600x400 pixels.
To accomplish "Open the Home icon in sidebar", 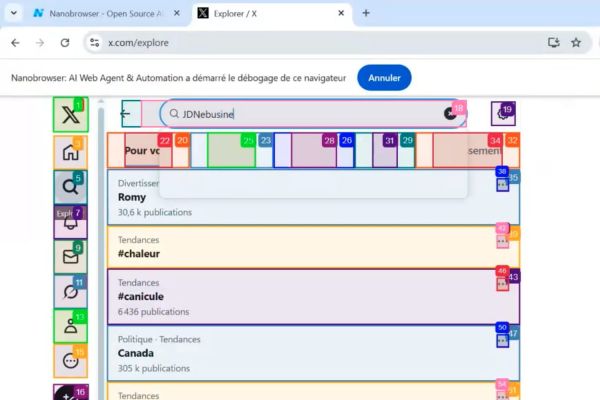I will point(71,152).
